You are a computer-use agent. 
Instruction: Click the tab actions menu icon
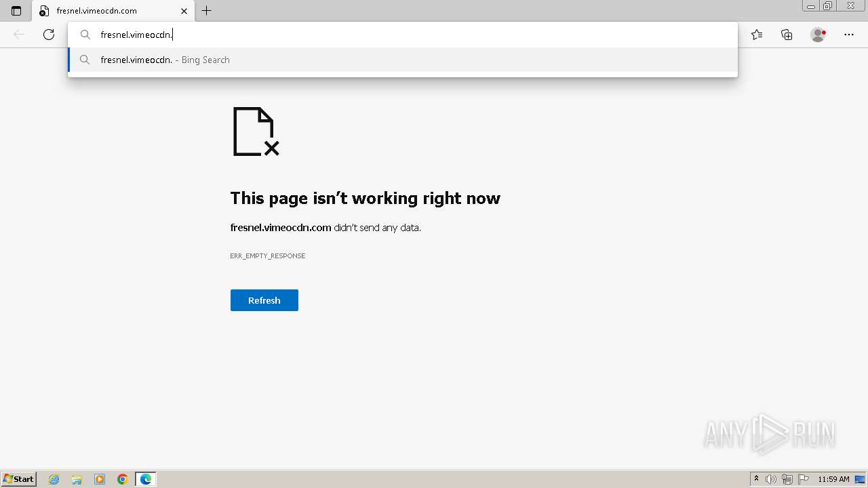coord(16,11)
